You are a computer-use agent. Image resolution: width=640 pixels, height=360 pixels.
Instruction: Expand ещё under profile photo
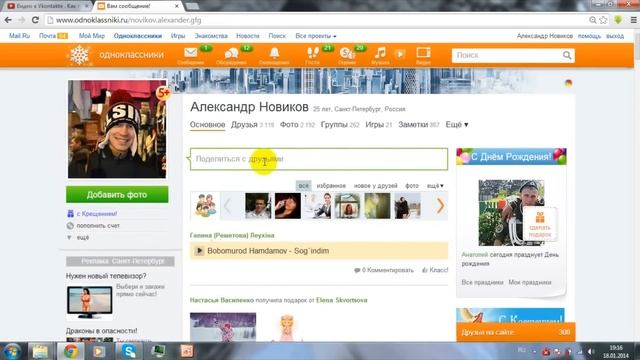point(83,237)
